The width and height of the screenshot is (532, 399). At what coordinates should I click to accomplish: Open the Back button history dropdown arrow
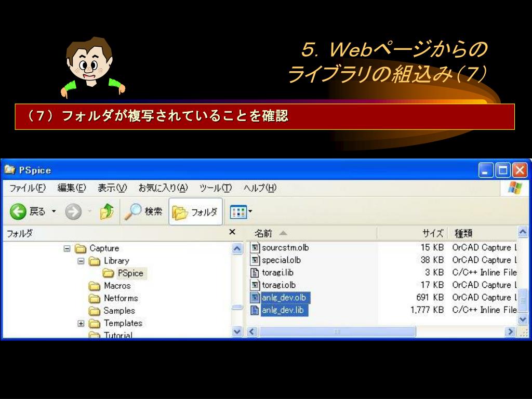54,211
